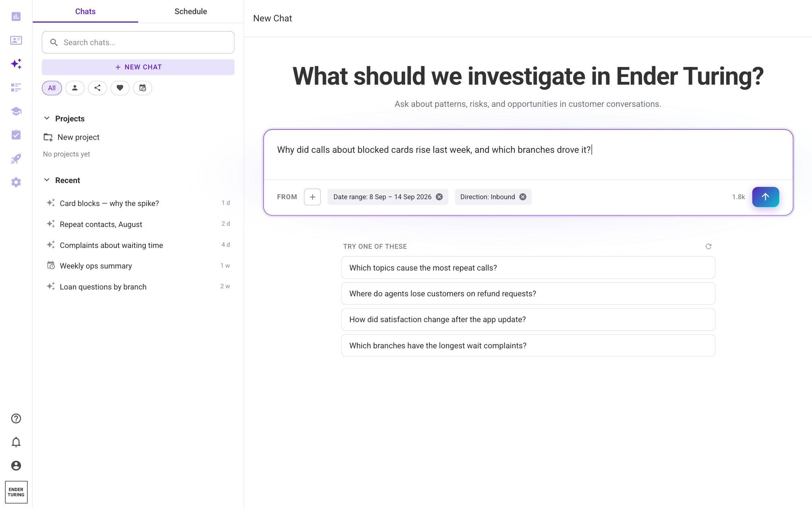
Task: Click the Ender Turing logo
Action: click(x=16, y=492)
